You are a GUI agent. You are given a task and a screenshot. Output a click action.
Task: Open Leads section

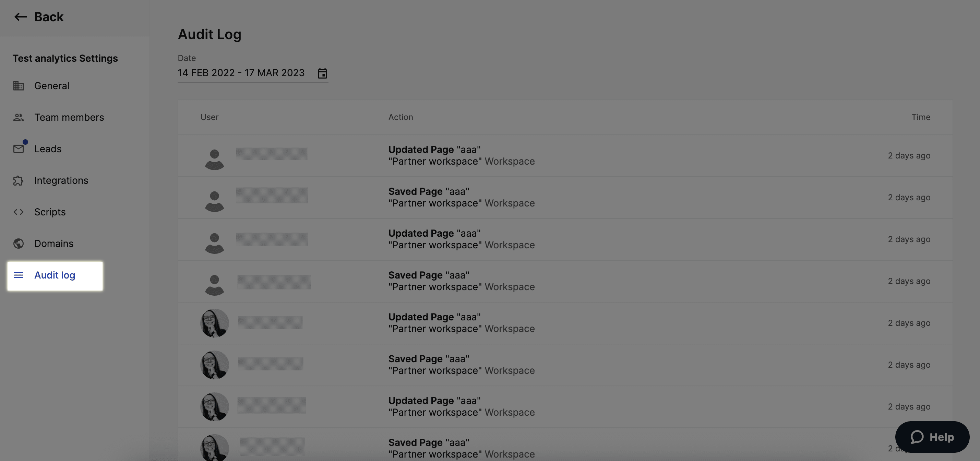point(48,149)
